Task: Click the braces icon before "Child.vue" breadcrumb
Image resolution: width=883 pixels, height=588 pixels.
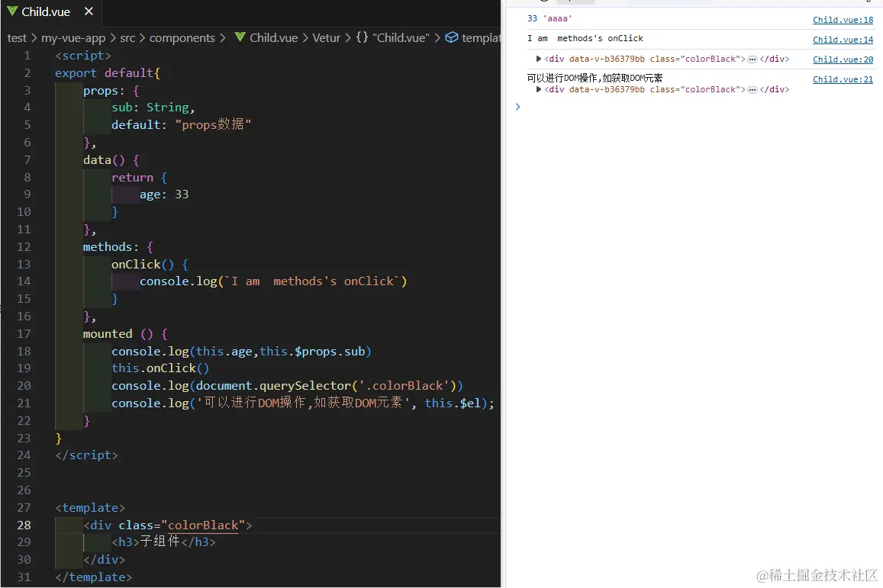Action: 362,37
